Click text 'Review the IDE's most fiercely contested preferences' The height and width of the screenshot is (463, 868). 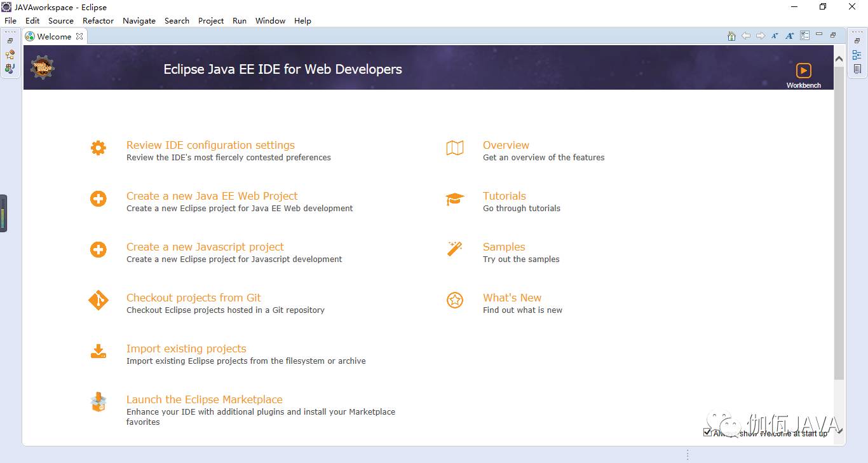tap(229, 158)
